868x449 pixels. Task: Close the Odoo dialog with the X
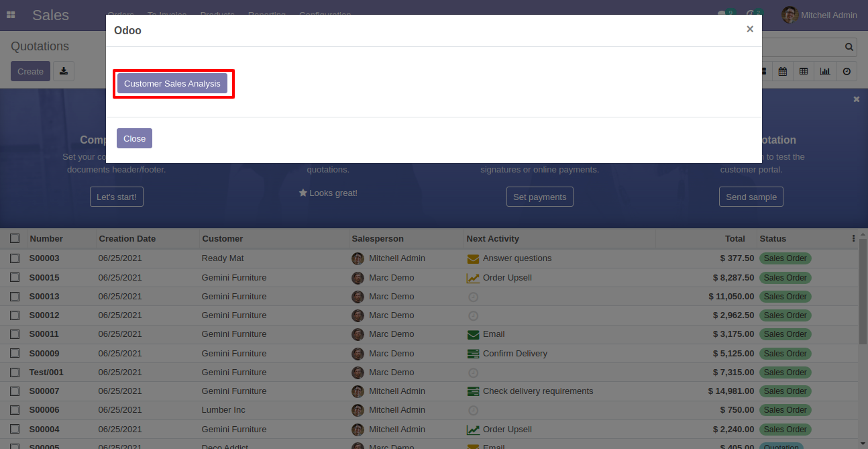tap(750, 29)
